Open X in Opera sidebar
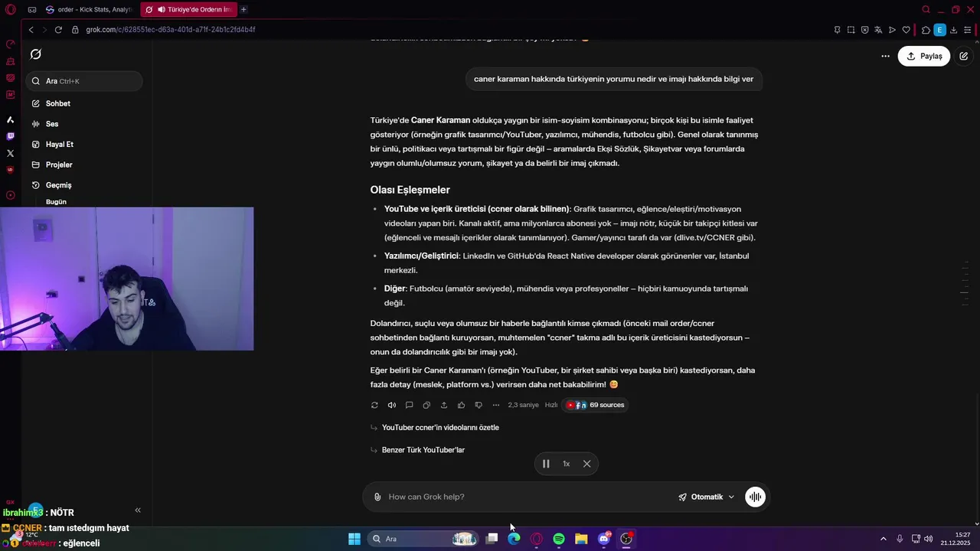The height and width of the screenshot is (551, 980). click(10, 153)
